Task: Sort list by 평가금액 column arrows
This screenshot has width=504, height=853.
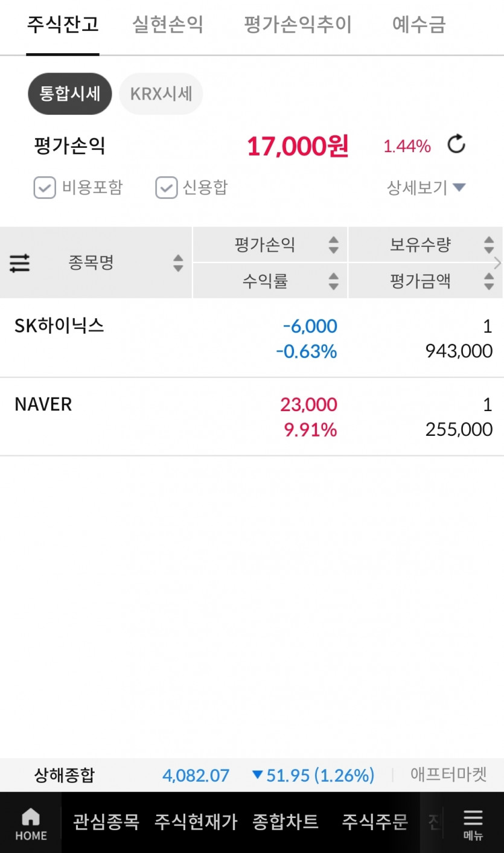Action: coord(489,281)
